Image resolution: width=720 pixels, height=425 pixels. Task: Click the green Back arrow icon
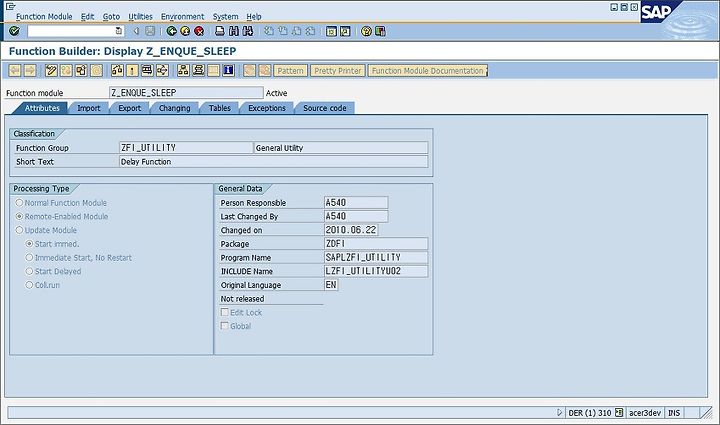point(172,31)
